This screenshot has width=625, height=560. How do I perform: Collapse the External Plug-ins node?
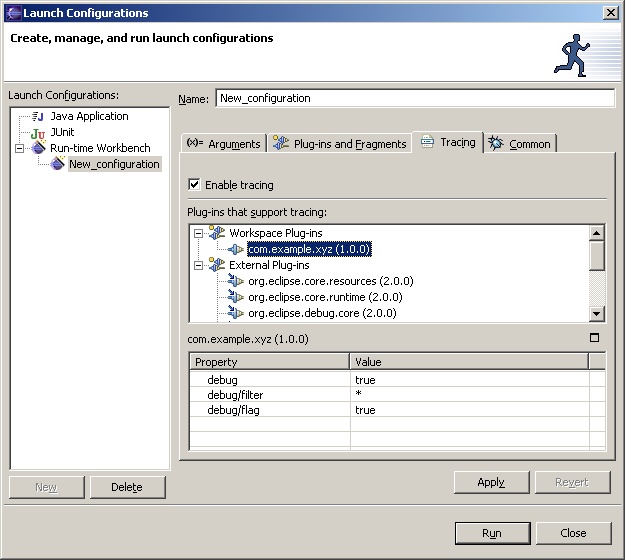pyautogui.click(x=199, y=265)
